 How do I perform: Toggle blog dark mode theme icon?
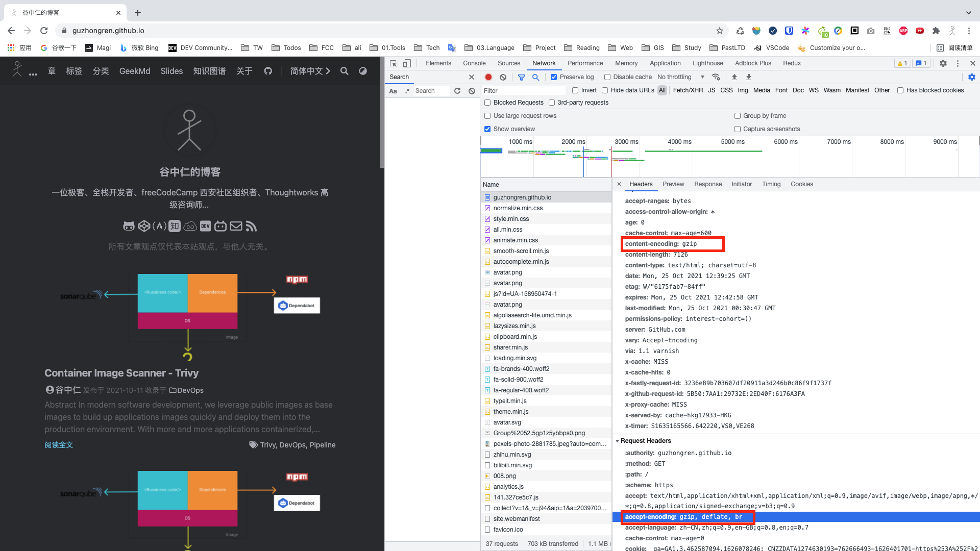coord(363,71)
